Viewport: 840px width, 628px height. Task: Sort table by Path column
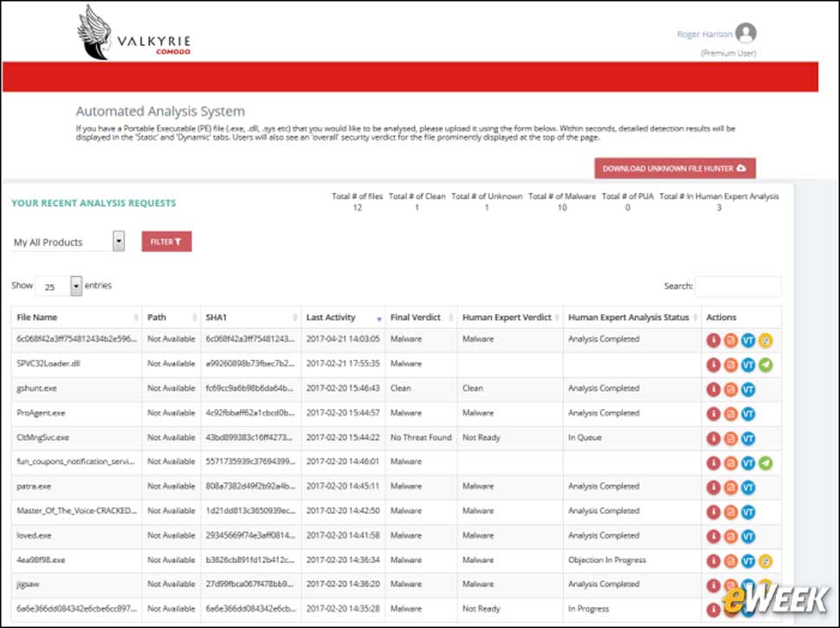pyautogui.click(x=171, y=317)
